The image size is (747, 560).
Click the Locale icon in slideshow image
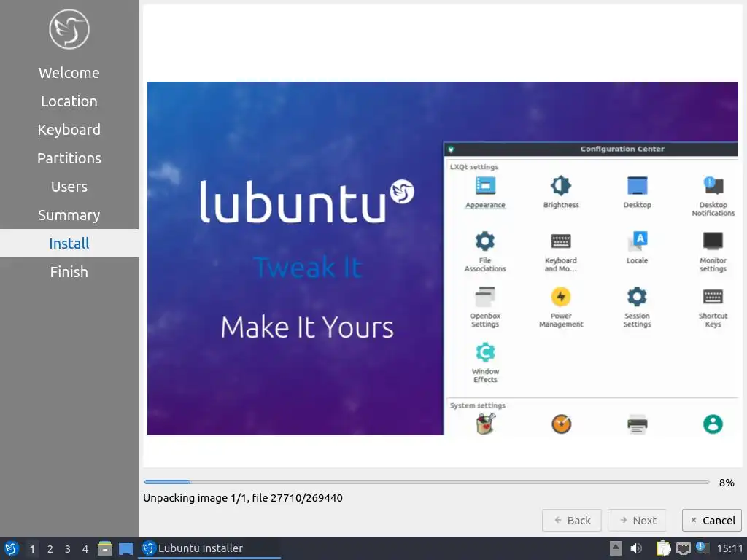637,241
